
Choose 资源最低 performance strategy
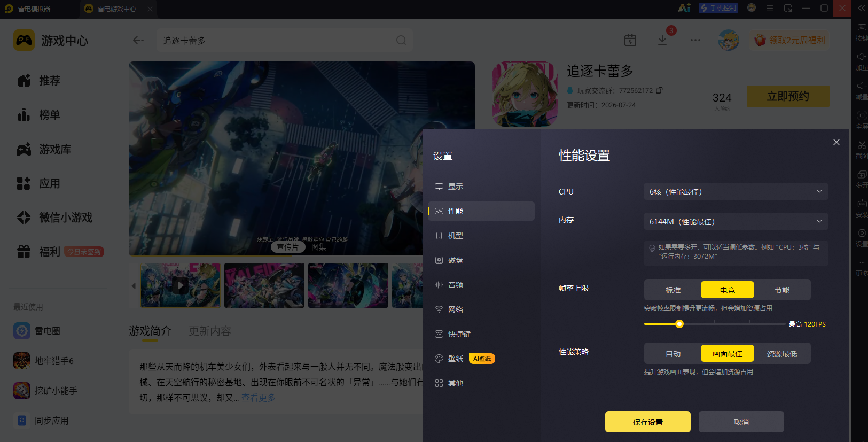pos(782,354)
